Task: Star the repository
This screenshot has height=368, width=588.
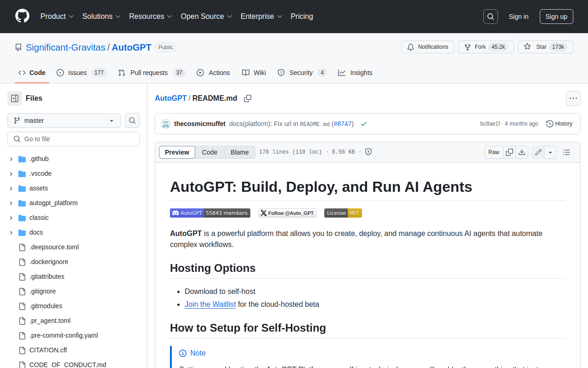Action: click(x=545, y=47)
